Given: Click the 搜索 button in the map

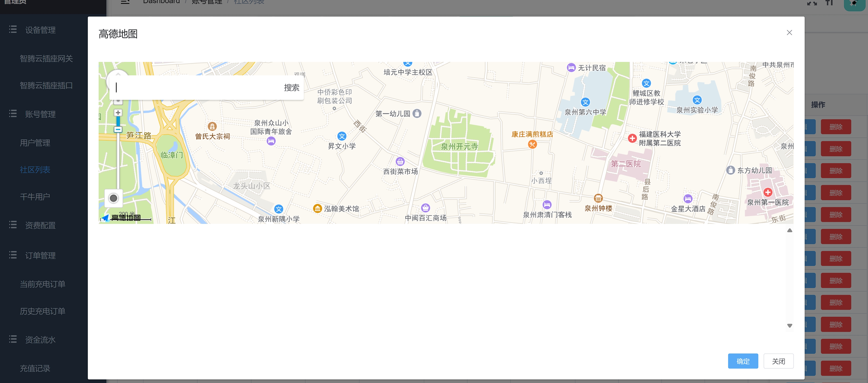Looking at the screenshot, I should 292,88.
